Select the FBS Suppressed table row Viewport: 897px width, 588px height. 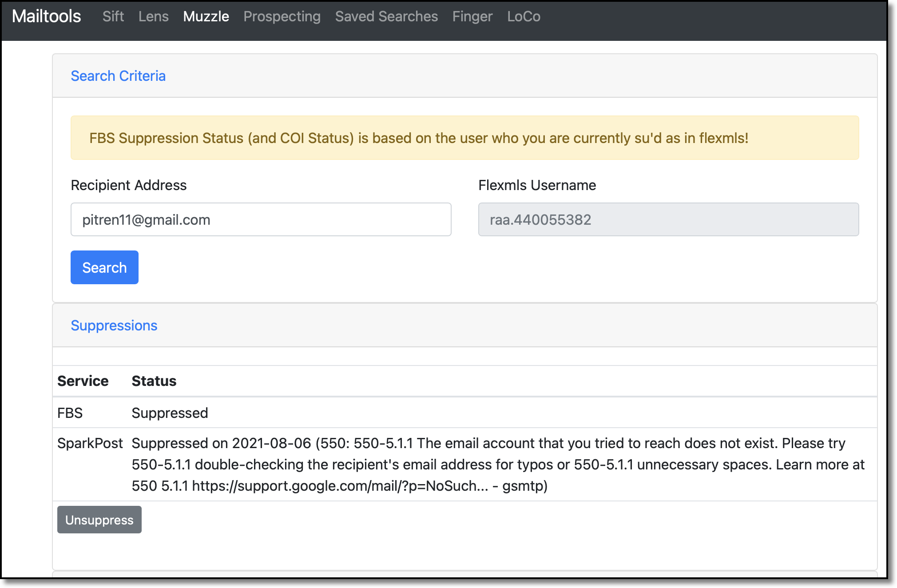coord(465,413)
